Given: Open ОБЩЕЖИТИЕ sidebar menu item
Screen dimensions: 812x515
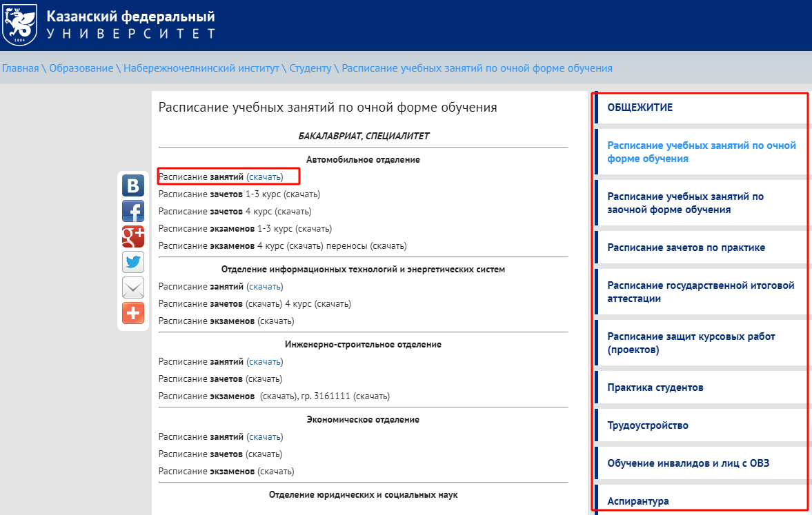Looking at the screenshot, I should (640, 108).
